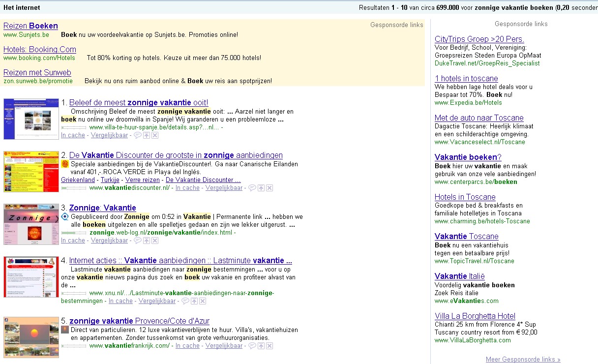Open the Hotels: Booking.Com sponsored link
Image resolution: width=598 pixels, height=364 pixels.
point(40,49)
